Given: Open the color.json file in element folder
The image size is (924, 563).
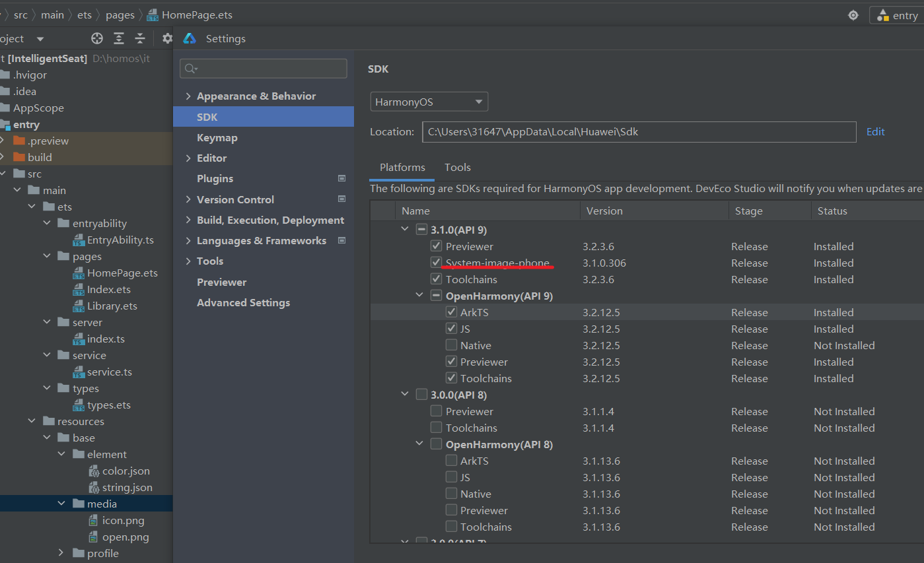Looking at the screenshot, I should pos(125,471).
